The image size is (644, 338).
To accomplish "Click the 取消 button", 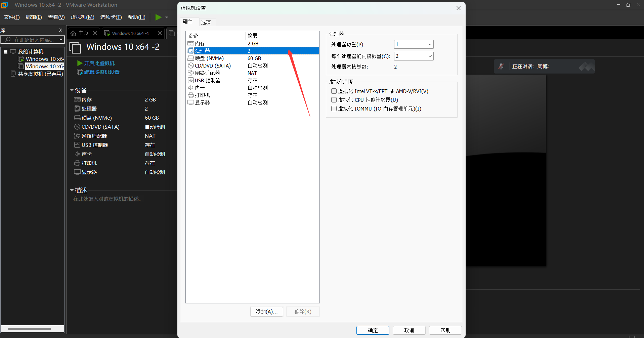I will tap(409, 330).
